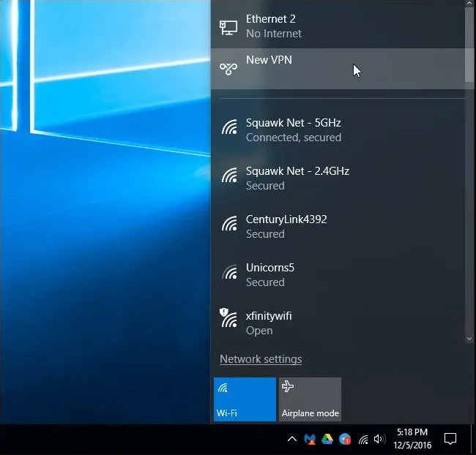
Task: Click the red-badged notification tray icon
Action: point(345,440)
